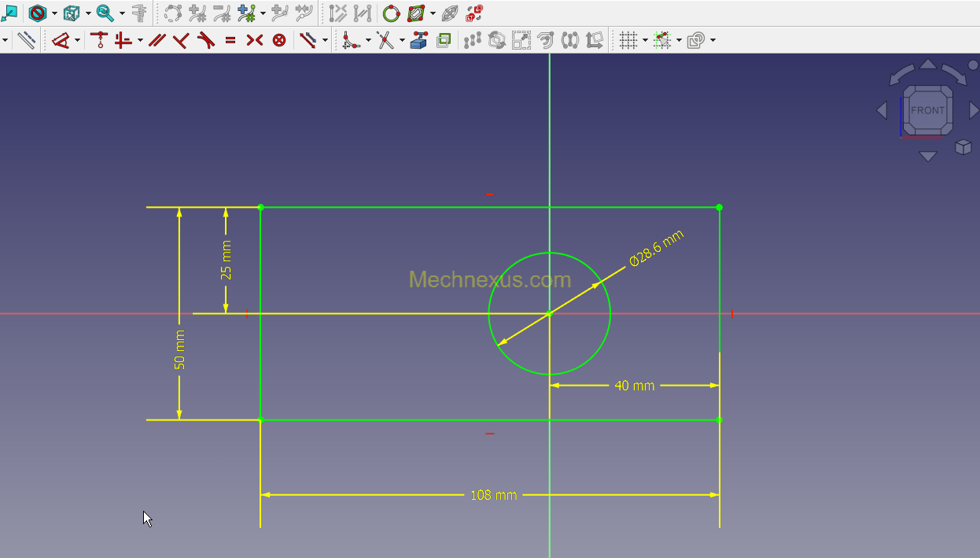Expand horizontal/vertical constraint dropdown arrow

[140, 40]
